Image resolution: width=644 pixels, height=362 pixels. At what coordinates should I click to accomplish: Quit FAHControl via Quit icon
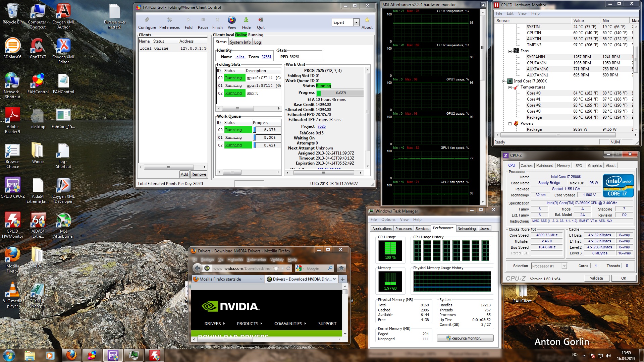pos(261,23)
